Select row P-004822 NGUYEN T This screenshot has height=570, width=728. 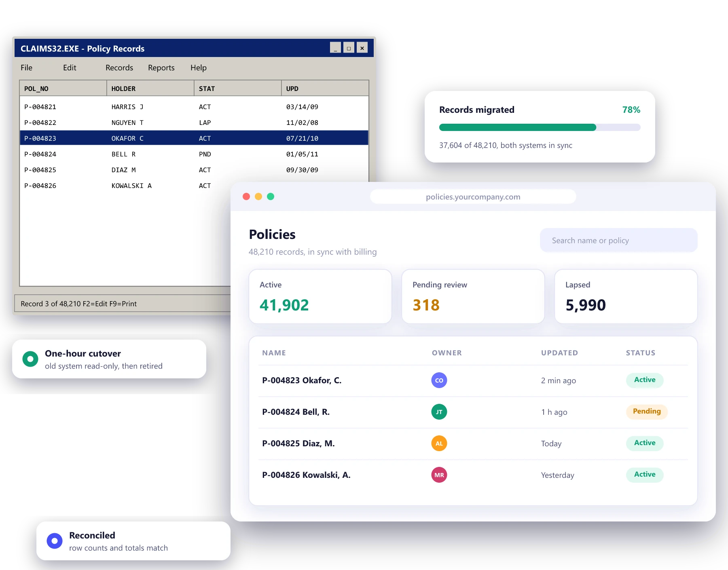(194, 122)
